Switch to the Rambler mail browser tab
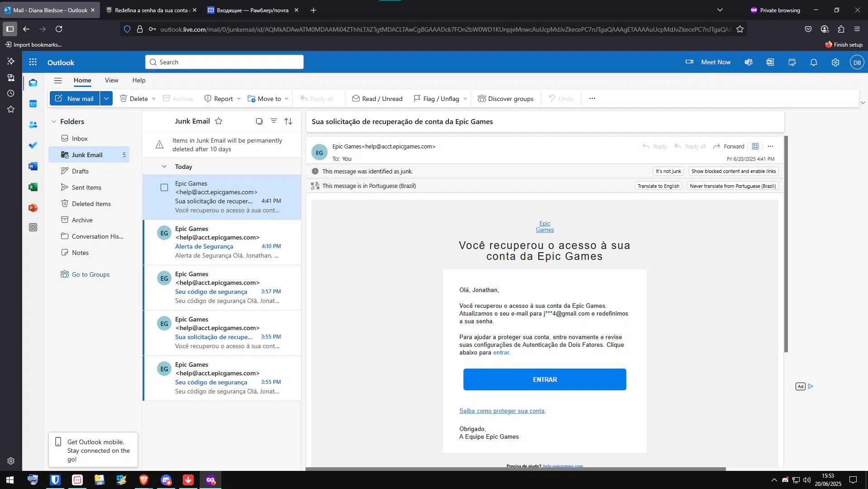Image resolution: width=868 pixels, height=489 pixels. click(253, 10)
